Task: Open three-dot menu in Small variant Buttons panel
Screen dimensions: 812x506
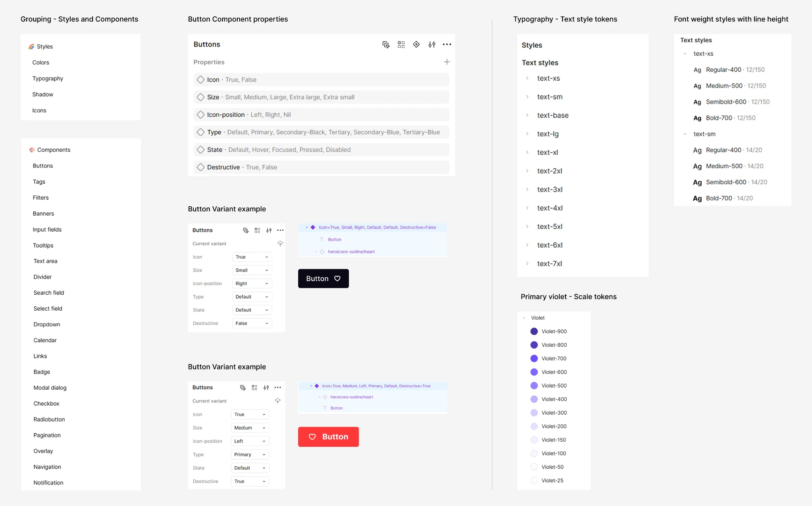Action: click(280, 230)
